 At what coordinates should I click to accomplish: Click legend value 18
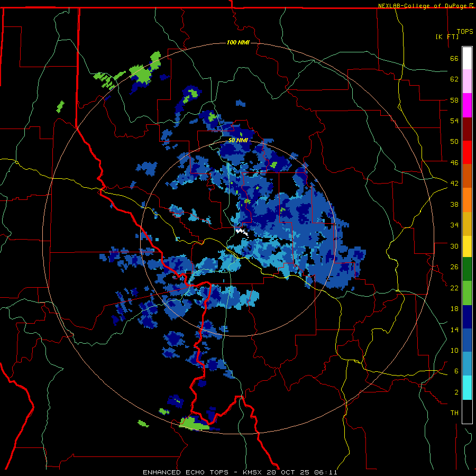(454, 309)
